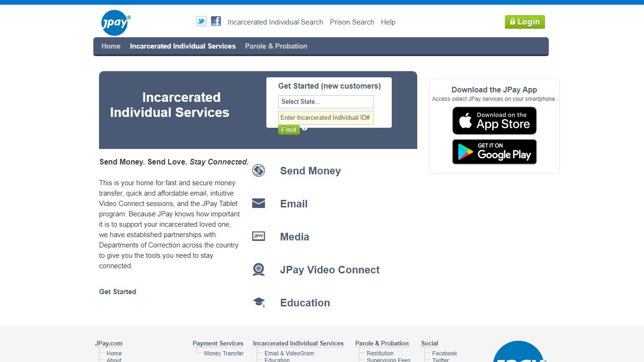Download on the App Store badge

coord(494,121)
